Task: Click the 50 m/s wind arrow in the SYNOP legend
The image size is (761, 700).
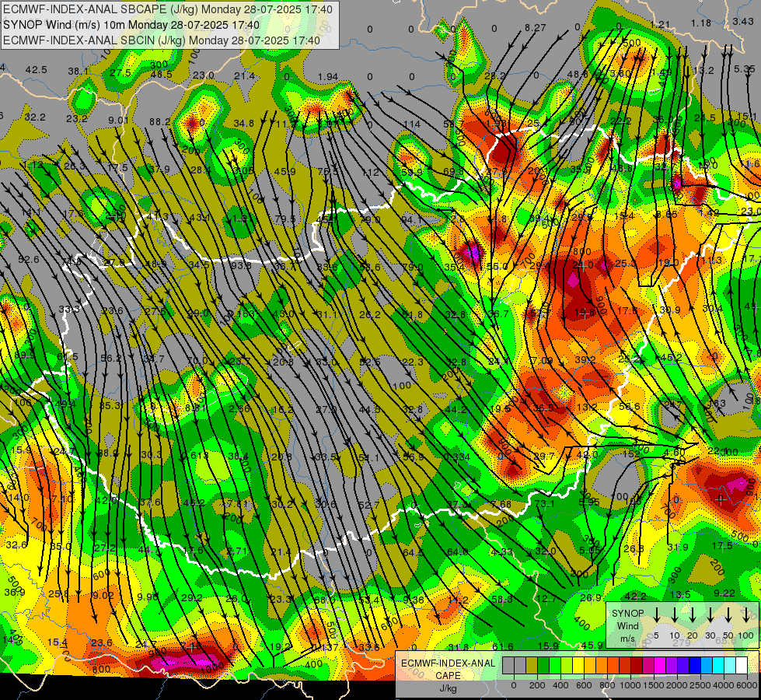Action: pyautogui.click(x=728, y=614)
